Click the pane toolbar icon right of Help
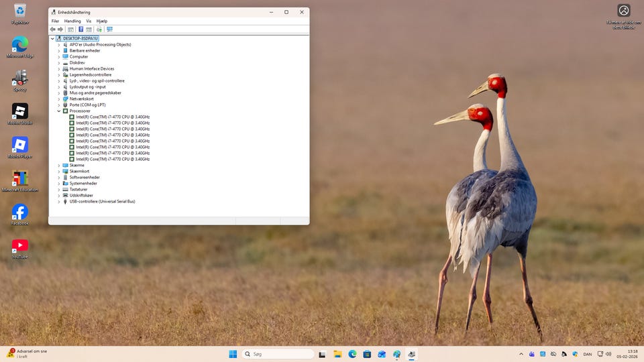Image resolution: width=644 pixels, height=362 pixels. (89, 29)
